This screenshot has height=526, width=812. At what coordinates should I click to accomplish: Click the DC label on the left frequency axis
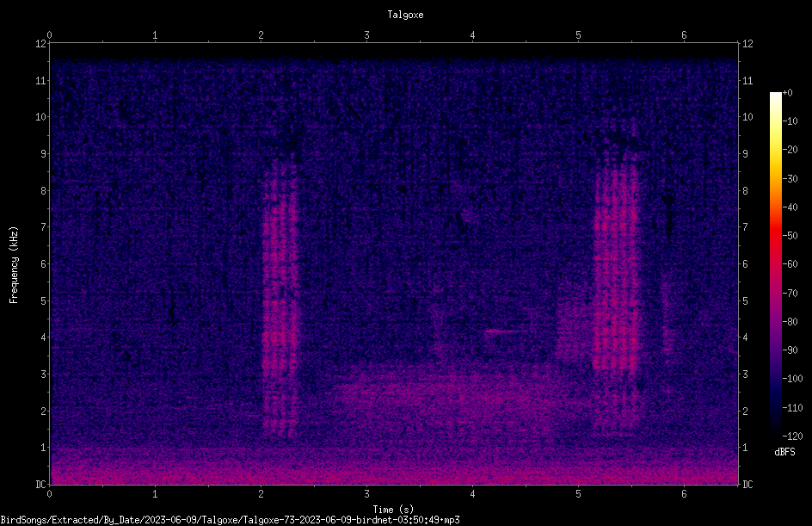tap(41, 485)
